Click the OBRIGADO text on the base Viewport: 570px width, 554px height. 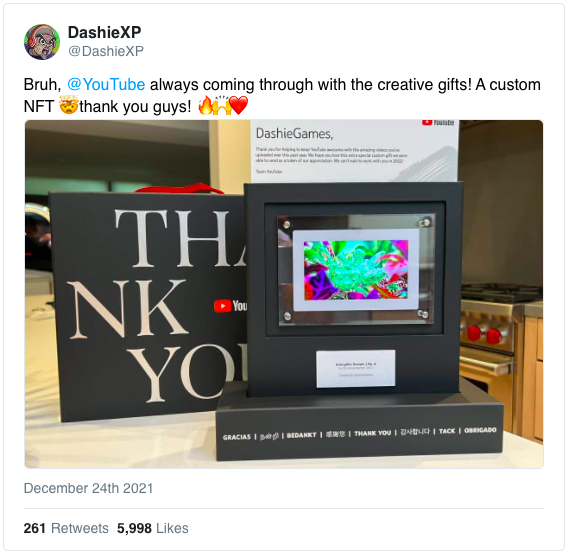tap(480, 430)
